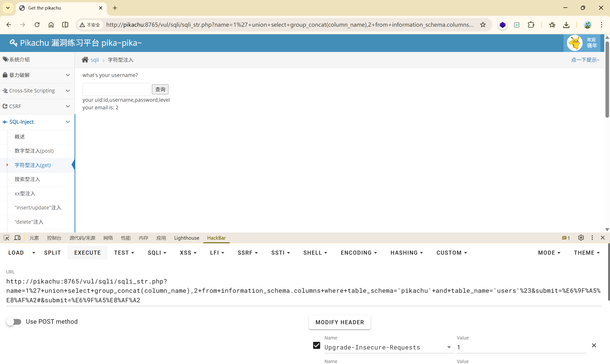Click the browser home icon
This screenshot has width=610, height=364.
tap(51, 25)
